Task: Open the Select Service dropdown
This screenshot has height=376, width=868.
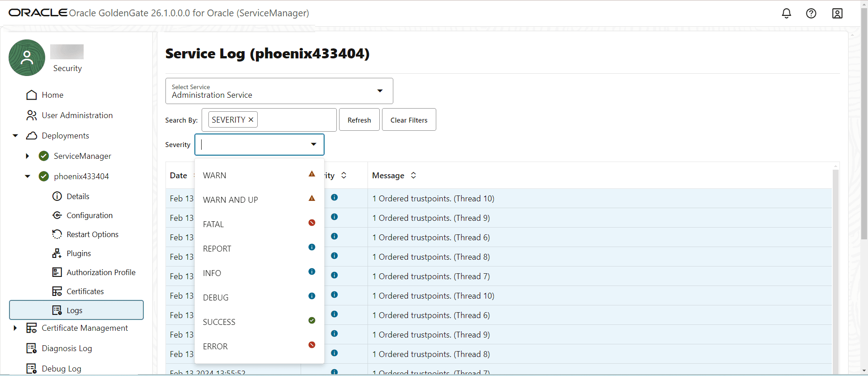Action: click(279, 91)
